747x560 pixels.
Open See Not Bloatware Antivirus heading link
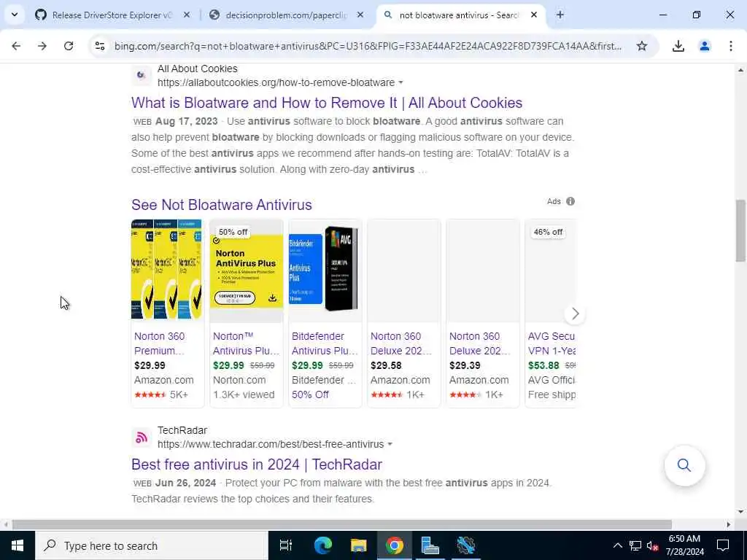222,205
